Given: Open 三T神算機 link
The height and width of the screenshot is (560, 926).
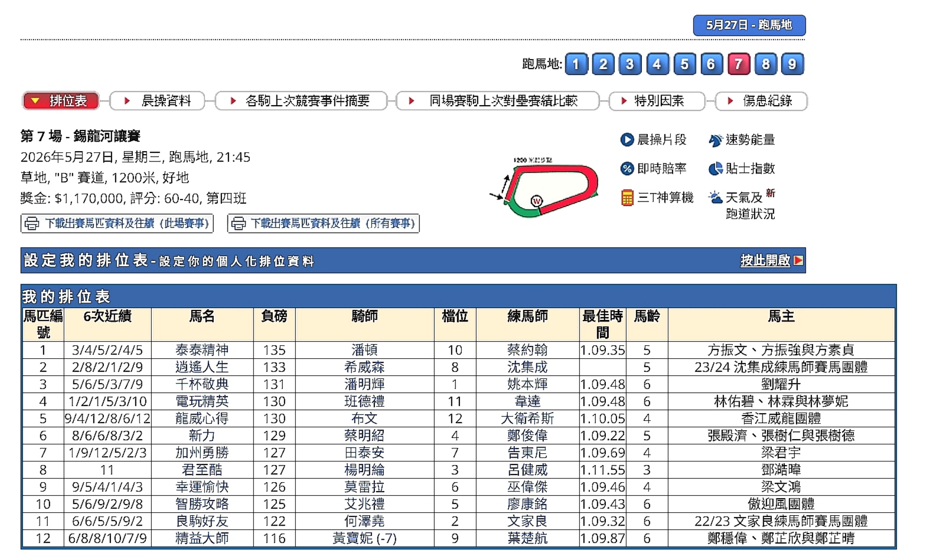Looking at the screenshot, I should click(x=665, y=198).
